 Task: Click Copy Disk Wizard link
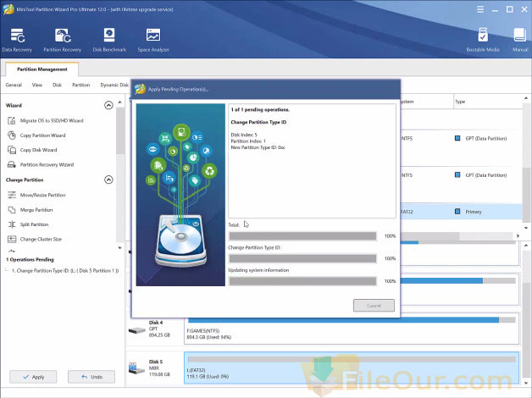pyautogui.click(x=38, y=150)
